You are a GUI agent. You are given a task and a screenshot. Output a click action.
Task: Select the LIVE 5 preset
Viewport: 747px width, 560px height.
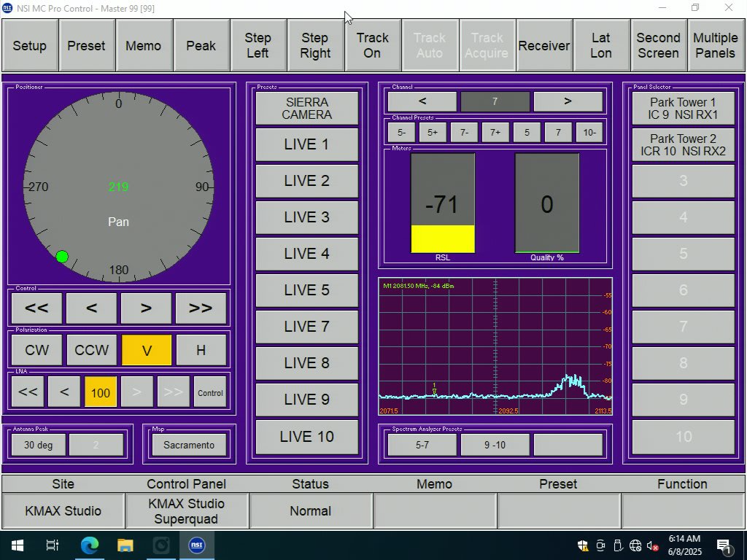[306, 290]
